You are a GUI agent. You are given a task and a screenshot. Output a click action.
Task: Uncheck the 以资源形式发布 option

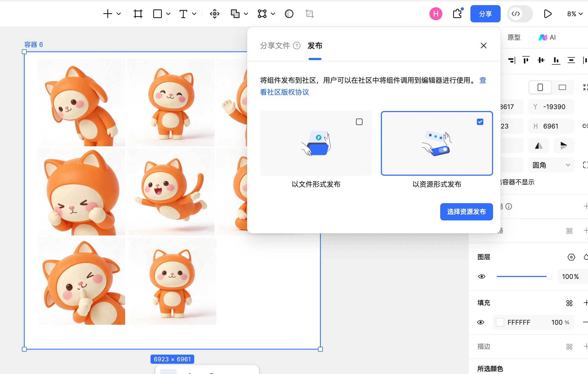tap(480, 122)
